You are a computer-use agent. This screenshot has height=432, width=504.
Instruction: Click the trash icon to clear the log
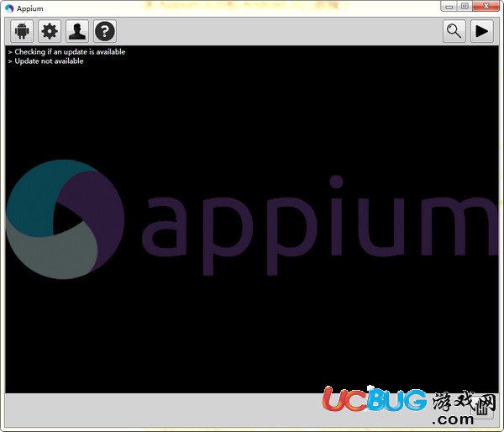coord(482,408)
